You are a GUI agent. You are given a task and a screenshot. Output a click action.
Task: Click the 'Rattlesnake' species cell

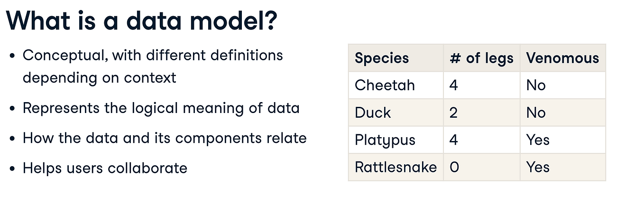click(396, 167)
